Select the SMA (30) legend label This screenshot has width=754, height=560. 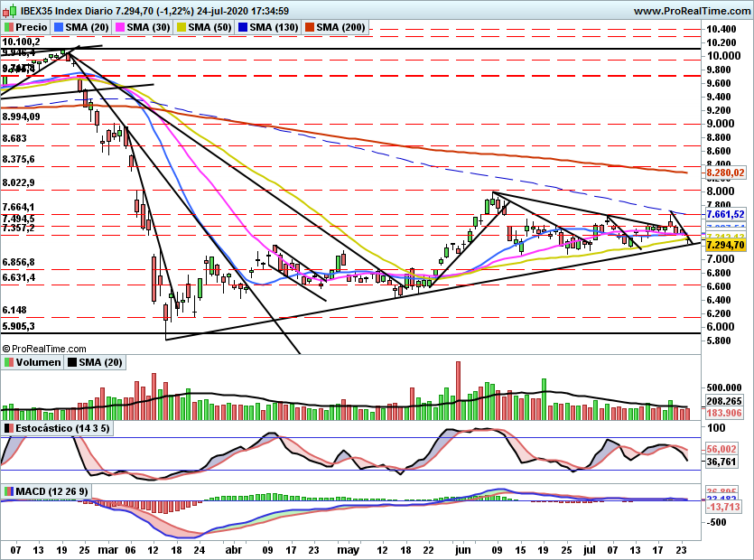tap(142, 27)
